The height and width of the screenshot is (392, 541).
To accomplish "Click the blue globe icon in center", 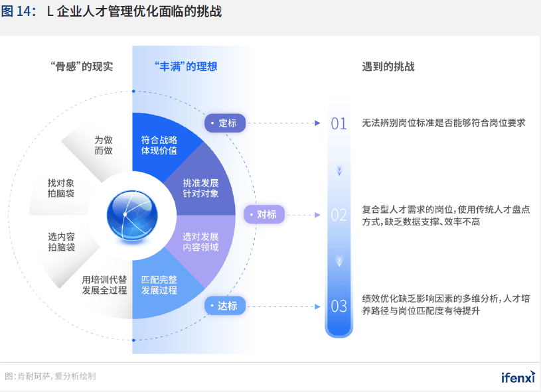I will point(132,216).
